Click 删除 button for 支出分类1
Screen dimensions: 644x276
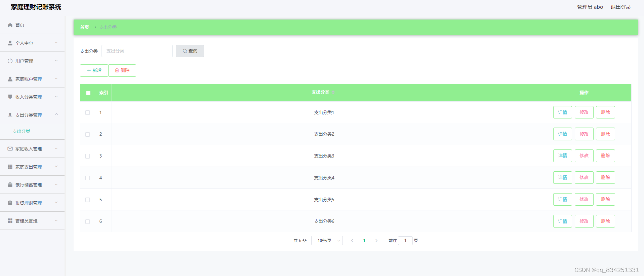(605, 112)
